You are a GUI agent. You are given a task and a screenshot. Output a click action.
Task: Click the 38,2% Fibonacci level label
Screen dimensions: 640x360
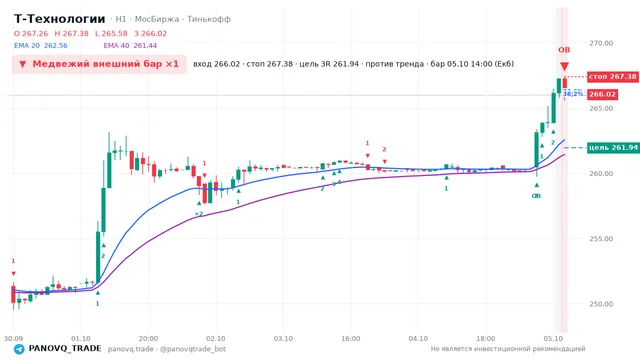[x=573, y=94]
